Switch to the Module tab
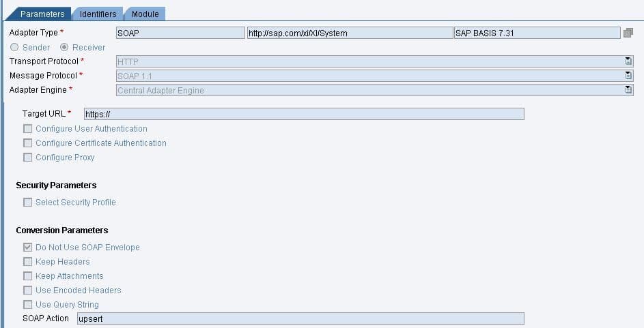Screen dimensions: 644x328 145,14
